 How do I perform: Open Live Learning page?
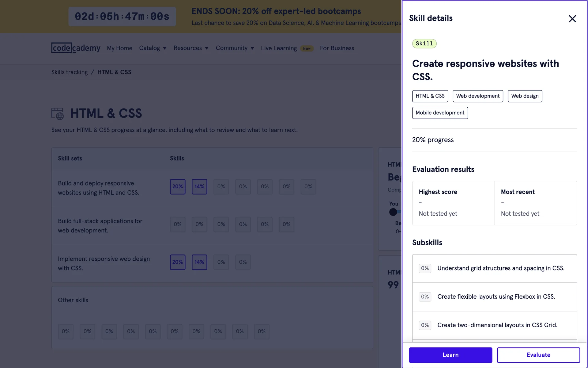click(x=279, y=48)
